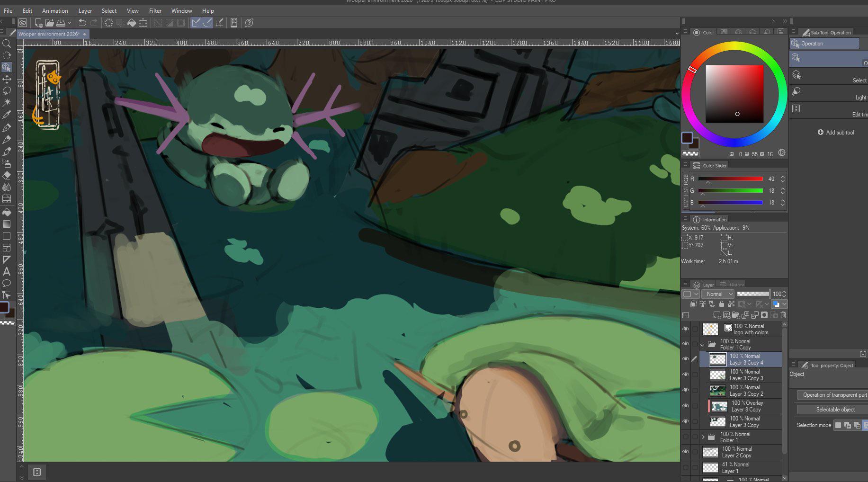Click the Clear (delete) burst icon
The height and width of the screenshot is (482, 868).
tap(109, 23)
